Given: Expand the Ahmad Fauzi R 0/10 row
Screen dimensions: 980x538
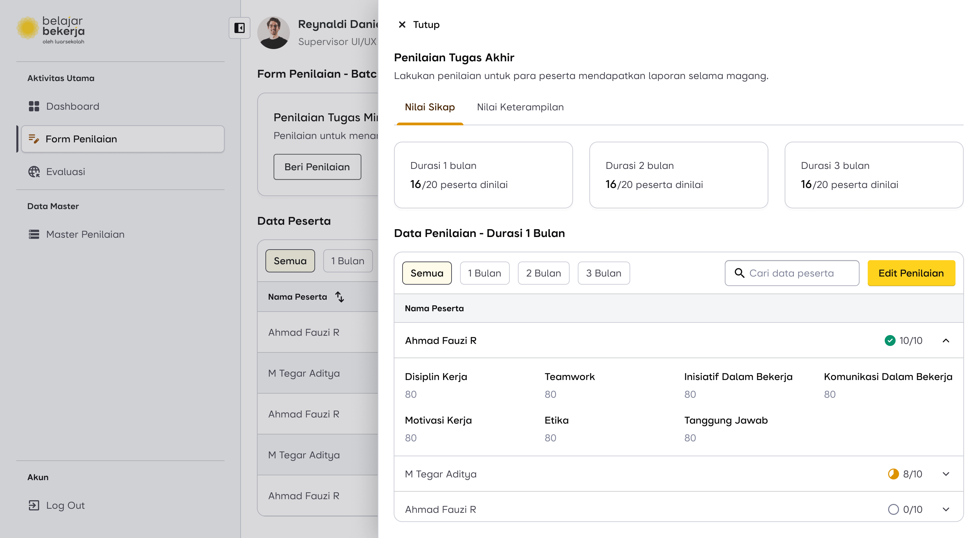Looking at the screenshot, I should 946,509.
